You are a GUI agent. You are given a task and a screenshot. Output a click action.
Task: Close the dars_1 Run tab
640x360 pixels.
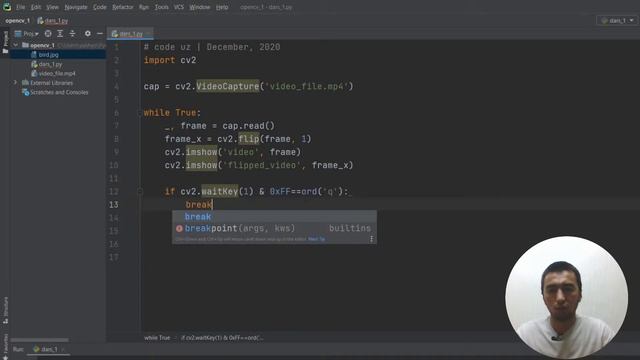click(x=64, y=349)
